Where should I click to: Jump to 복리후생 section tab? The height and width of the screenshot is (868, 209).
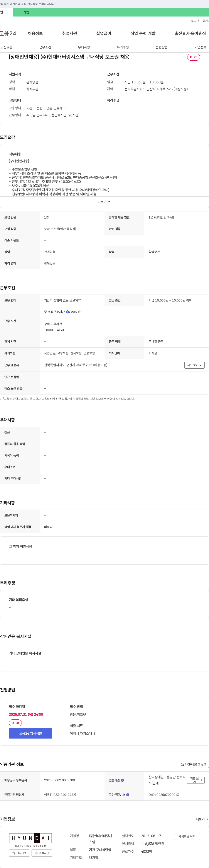pyautogui.click(x=123, y=47)
